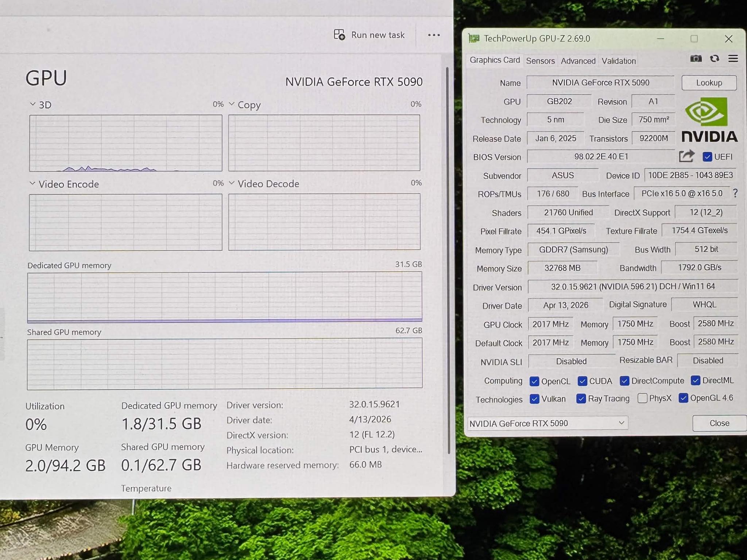
Task: Toggle the Vulkan checkbox
Action: (534, 399)
